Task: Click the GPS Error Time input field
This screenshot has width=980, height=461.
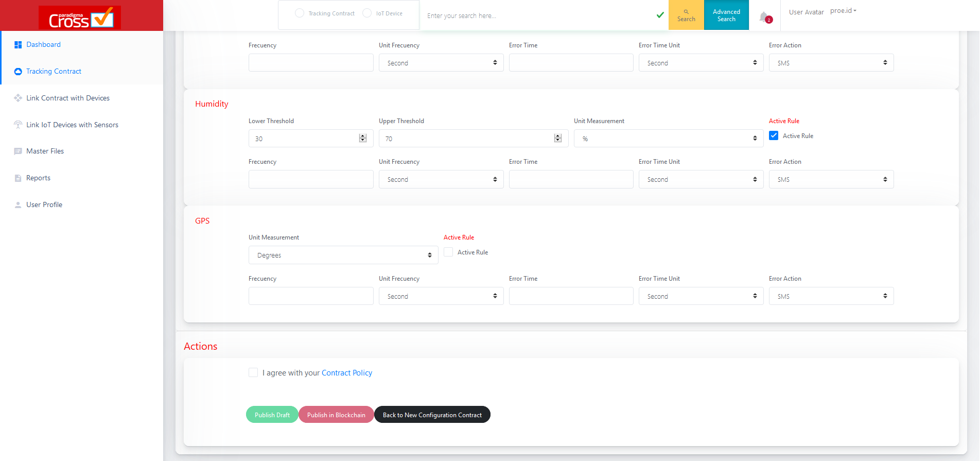Action: [x=571, y=296]
